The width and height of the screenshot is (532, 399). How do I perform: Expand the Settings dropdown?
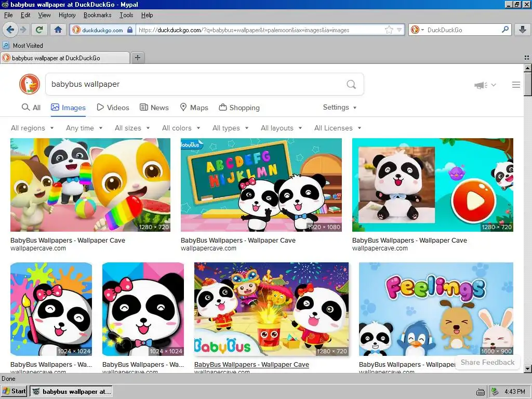point(340,107)
